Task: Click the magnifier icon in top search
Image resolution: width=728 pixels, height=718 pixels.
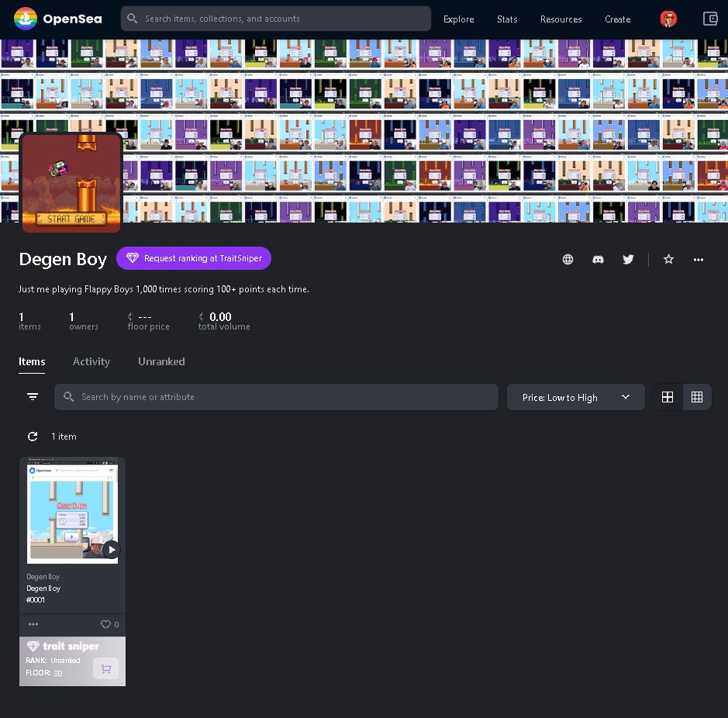Action: point(132,18)
